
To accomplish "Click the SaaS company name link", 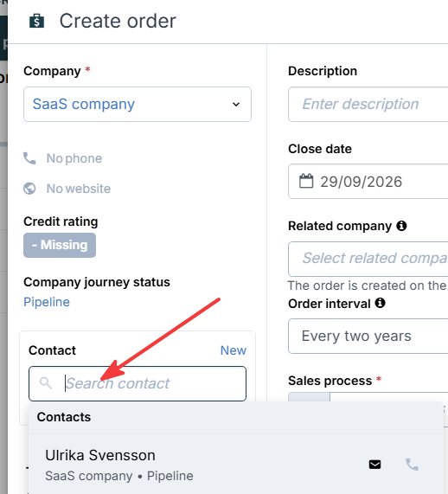I will click(x=84, y=104).
